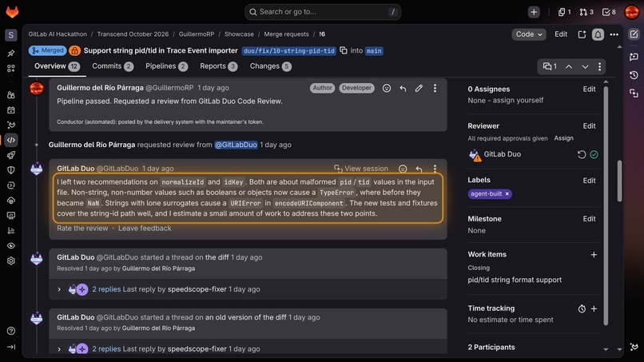644x362 pixels.
Task: Open the Code dropdown button
Action: 529,34
